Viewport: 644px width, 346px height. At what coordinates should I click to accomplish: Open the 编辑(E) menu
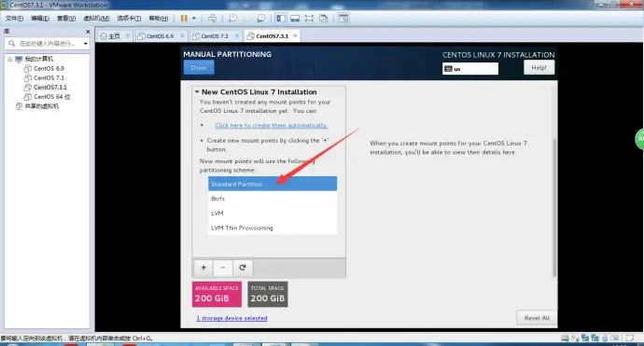(40, 18)
